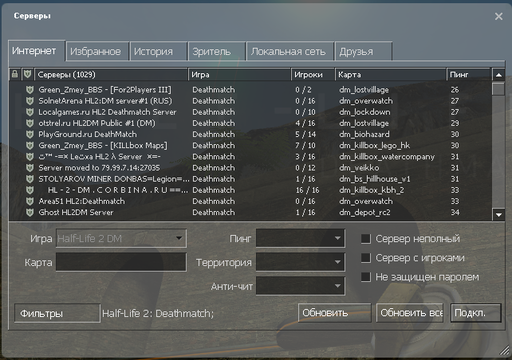This screenshot has height=360, width=512.
Task: Click the server list scrollbar down arrow
Action: (498, 215)
